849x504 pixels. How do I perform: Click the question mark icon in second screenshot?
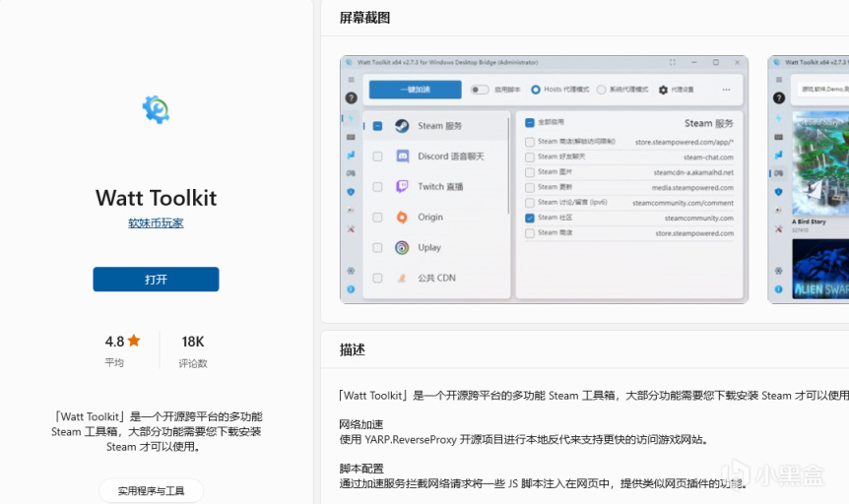(x=779, y=98)
